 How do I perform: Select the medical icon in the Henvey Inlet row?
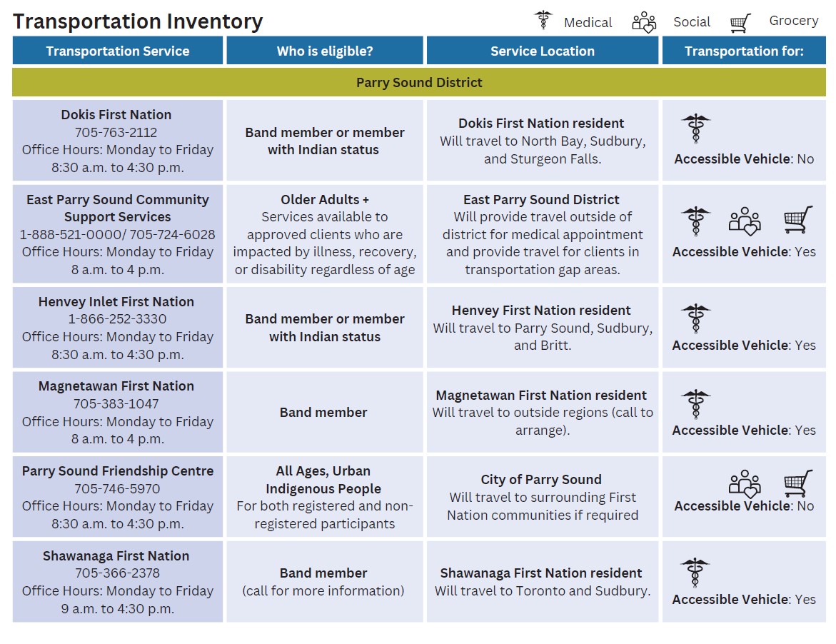[695, 318]
